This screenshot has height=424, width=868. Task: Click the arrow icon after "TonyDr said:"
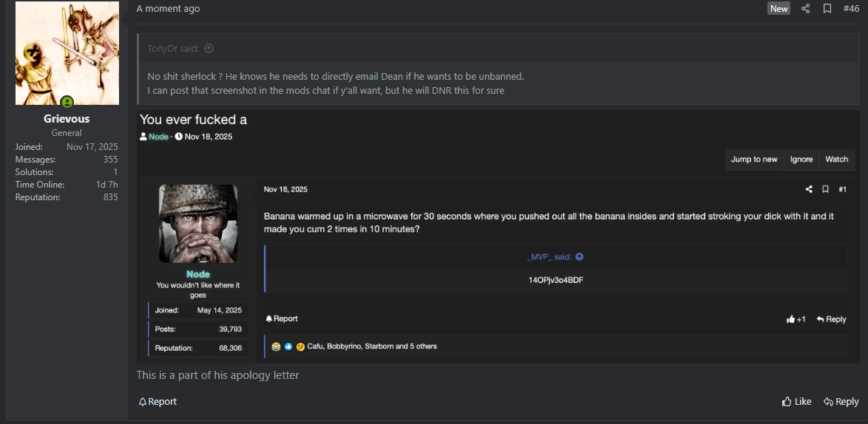pos(209,49)
